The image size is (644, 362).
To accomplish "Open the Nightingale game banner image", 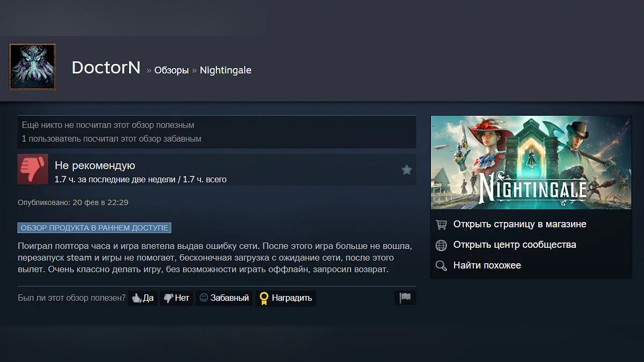I will (x=531, y=162).
